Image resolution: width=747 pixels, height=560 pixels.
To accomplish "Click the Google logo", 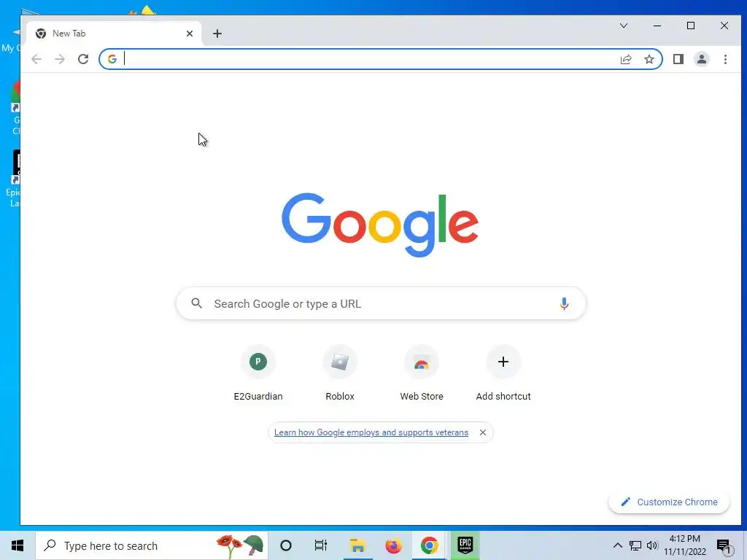I will click(x=379, y=225).
